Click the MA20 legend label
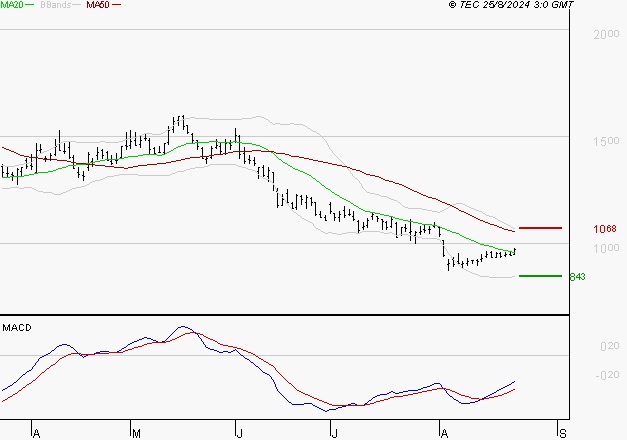The image size is (627, 440). click(11, 5)
